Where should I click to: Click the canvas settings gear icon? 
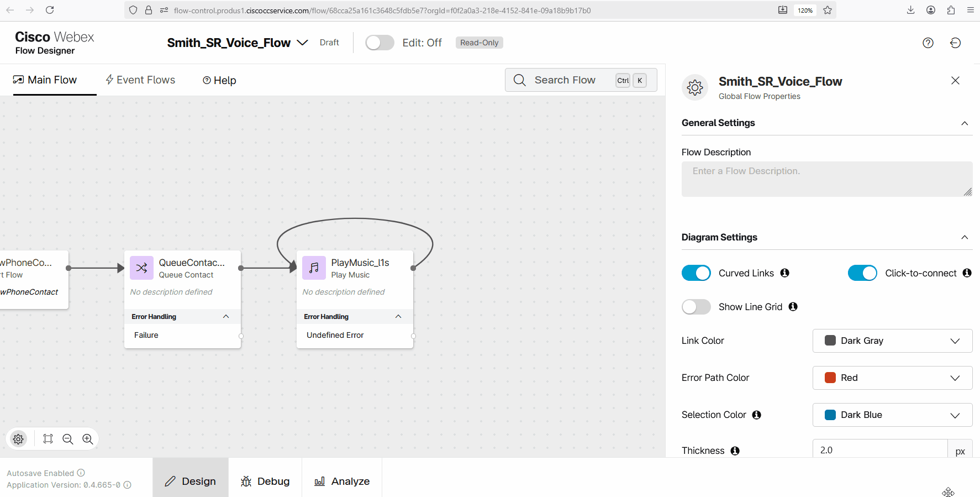[x=18, y=439]
